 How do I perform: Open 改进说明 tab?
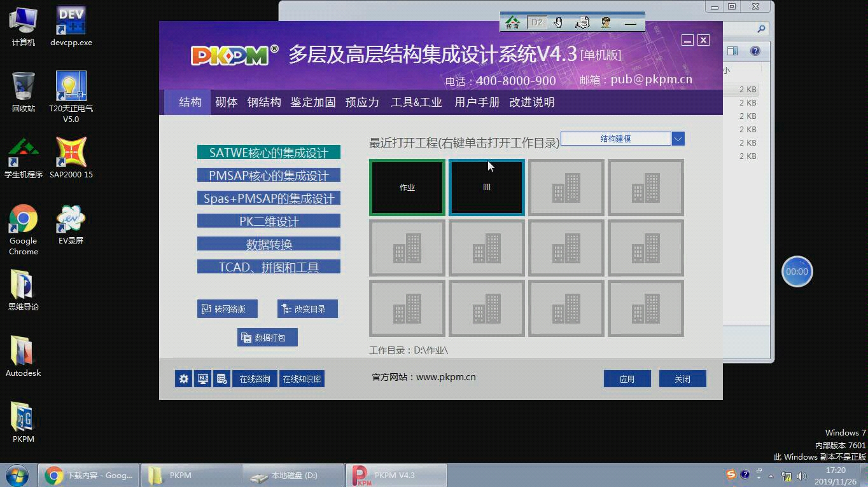pyautogui.click(x=532, y=102)
